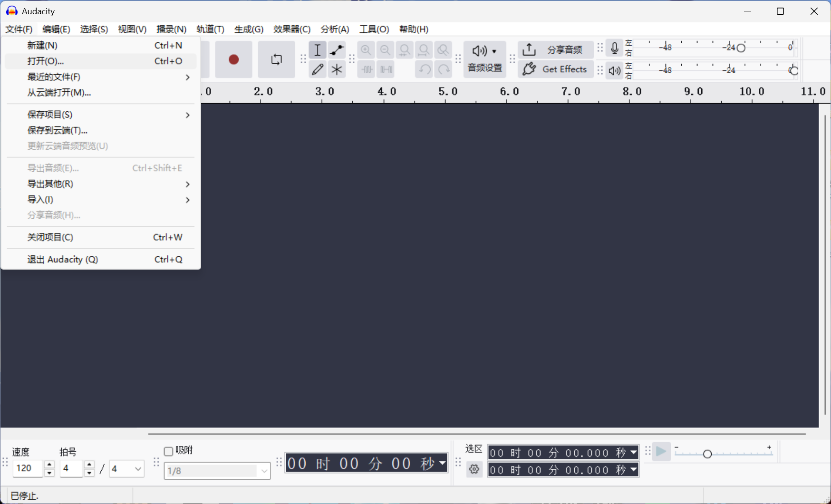Click Silence audio selection icon

click(x=386, y=69)
